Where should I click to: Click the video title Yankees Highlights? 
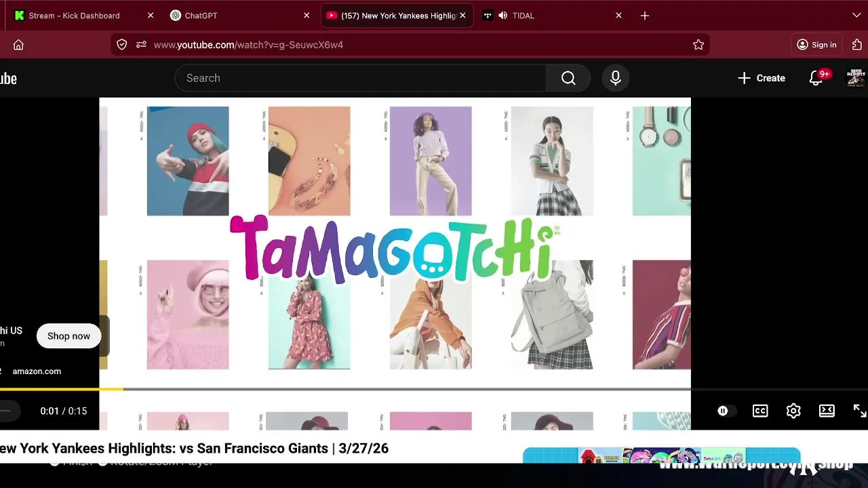(195, 448)
